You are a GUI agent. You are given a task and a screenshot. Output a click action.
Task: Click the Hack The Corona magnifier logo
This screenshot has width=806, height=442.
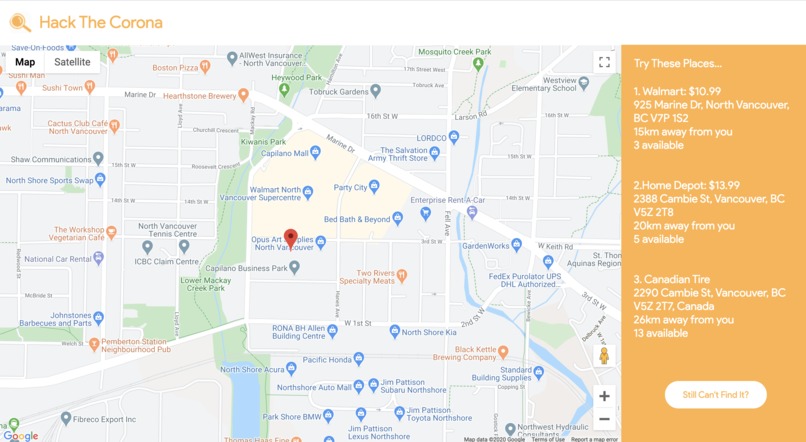click(x=21, y=23)
